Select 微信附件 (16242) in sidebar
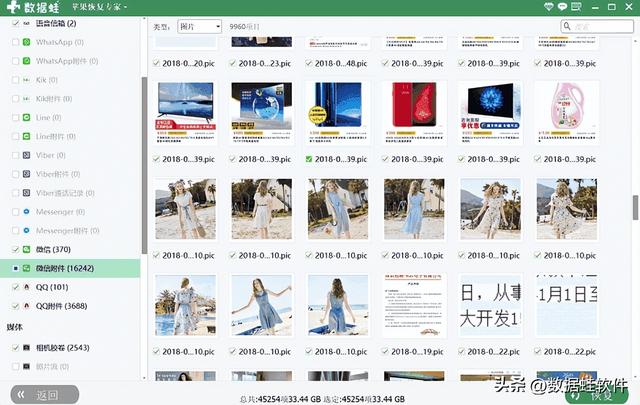Viewport: 640px width, 405px height. pos(65,268)
